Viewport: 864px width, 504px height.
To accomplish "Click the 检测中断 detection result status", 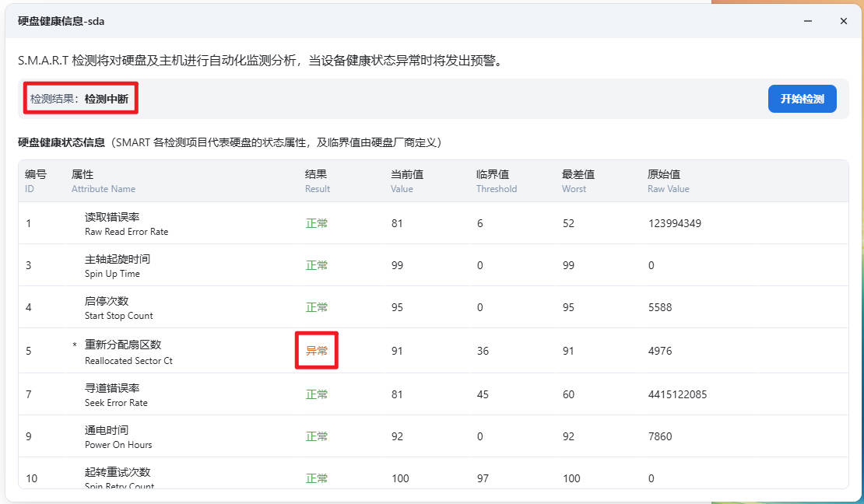I will tap(107, 99).
